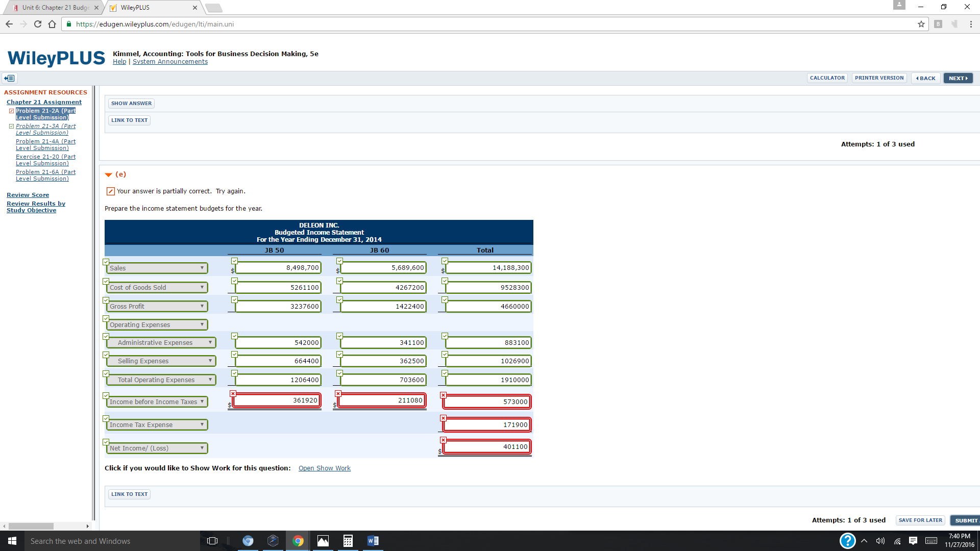Go back using the browser back arrow
The image size is (980, 551).
(x=9, y=24)
